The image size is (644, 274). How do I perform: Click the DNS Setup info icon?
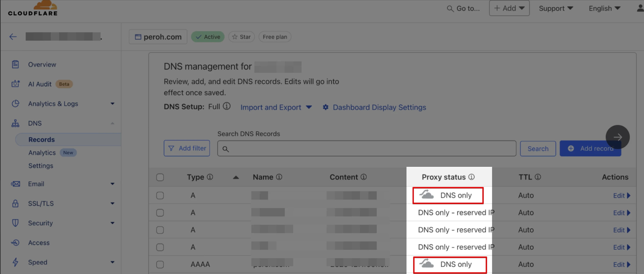pos(227,106)
